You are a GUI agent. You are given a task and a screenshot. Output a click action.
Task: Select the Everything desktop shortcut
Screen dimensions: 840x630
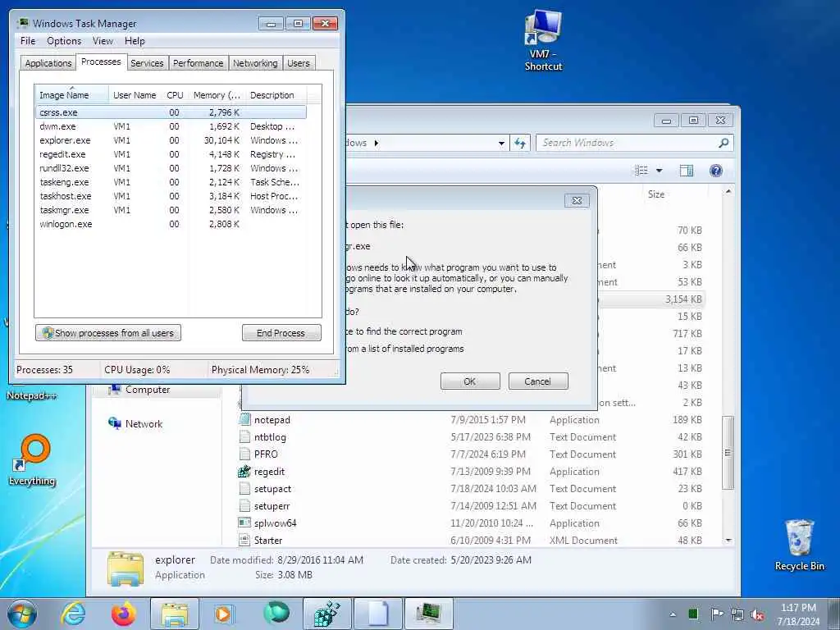(32, 459)
